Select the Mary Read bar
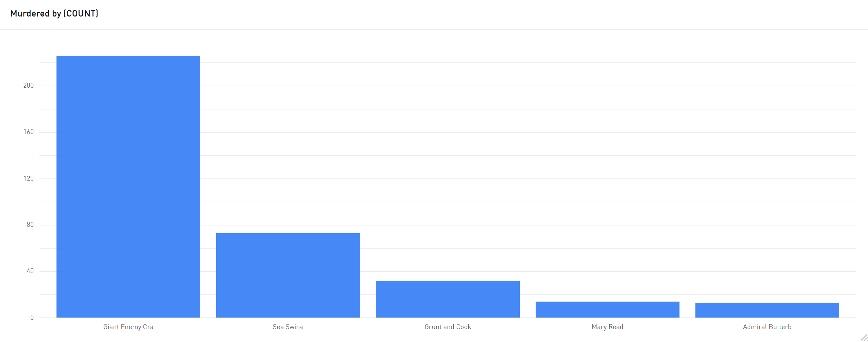Image resolution: width=868 pixels, height=342 pixels. click(x=607, y=310)
